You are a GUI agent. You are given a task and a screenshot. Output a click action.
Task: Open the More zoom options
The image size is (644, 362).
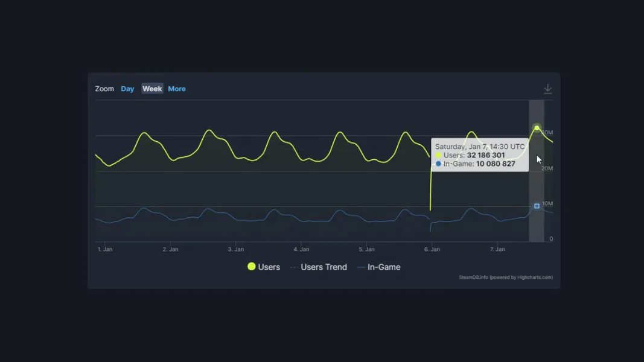[177, 89]
